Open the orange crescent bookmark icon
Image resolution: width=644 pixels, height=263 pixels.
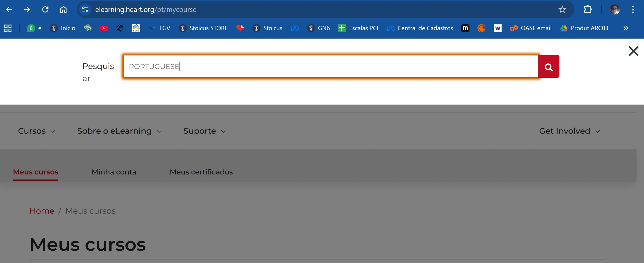[481, 28]
